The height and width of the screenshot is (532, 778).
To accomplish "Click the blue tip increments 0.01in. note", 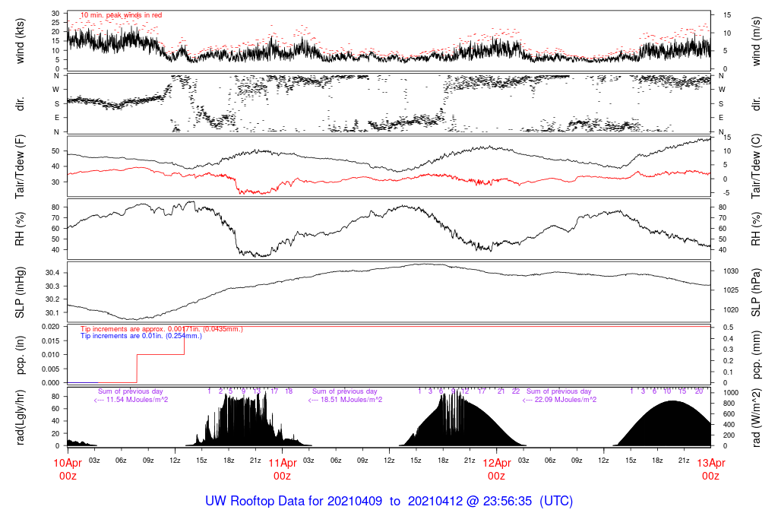I will click(141, 336).
